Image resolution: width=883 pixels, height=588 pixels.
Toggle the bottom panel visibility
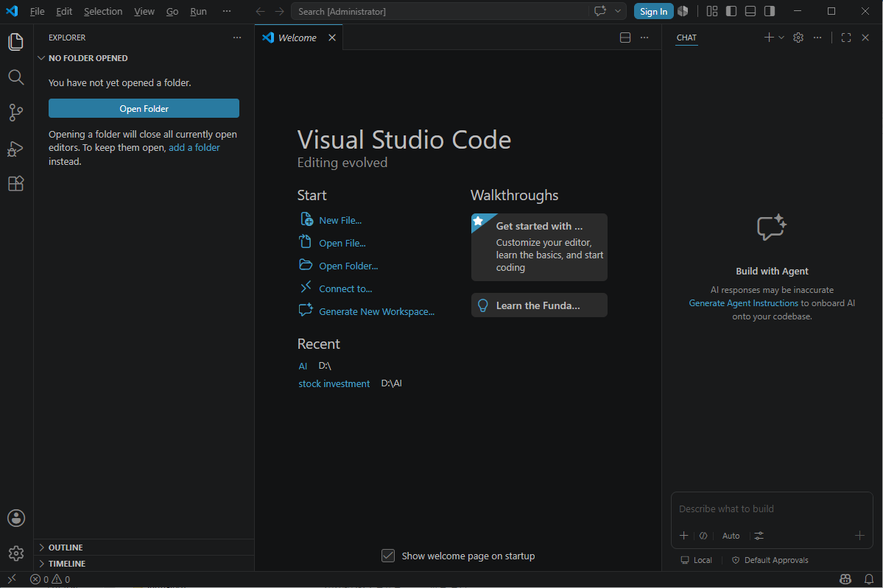coord(750,11)
